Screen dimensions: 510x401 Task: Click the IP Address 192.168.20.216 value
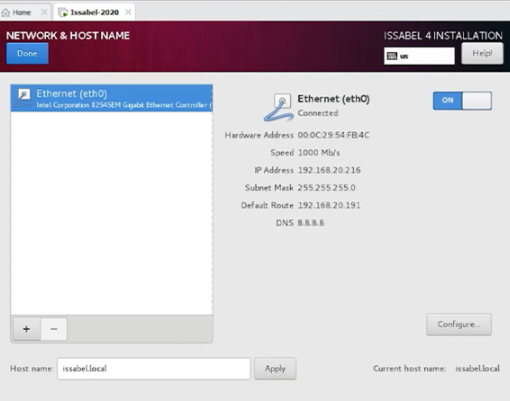tap(329, 170)
